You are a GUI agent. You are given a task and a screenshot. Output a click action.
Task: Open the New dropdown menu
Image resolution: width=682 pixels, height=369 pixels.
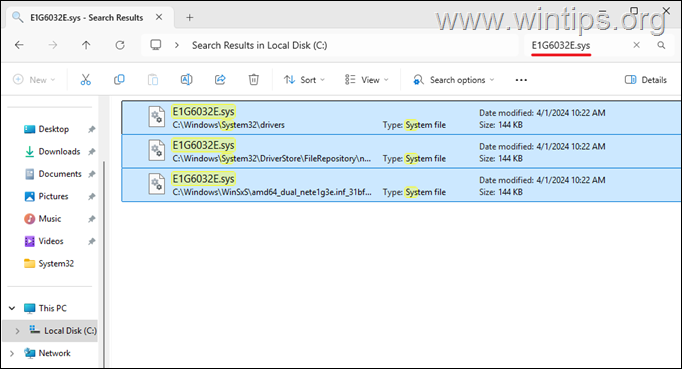(34, 80)
